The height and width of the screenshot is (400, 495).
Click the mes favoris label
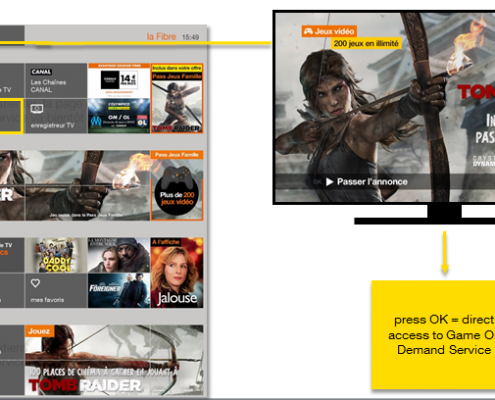pyautogui.click(x=47, y=300)
